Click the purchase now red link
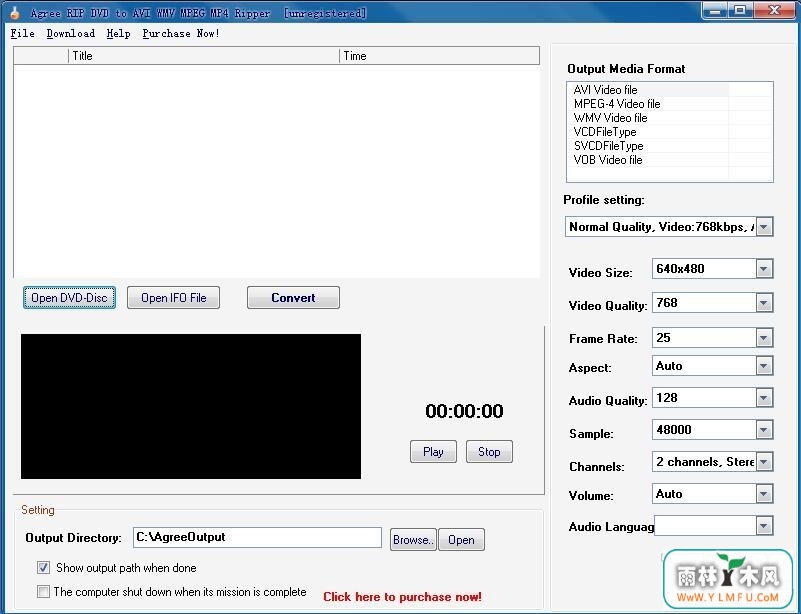 [403, 597]
